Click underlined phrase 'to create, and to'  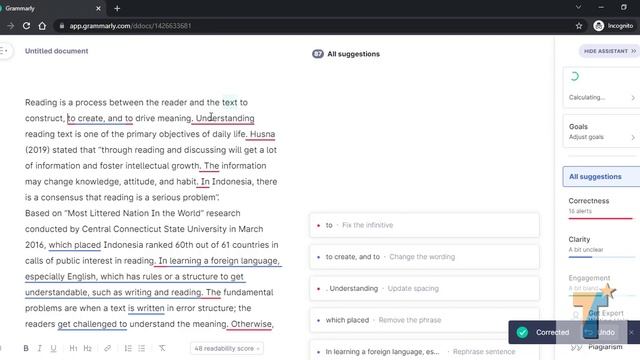click(100, 118)
